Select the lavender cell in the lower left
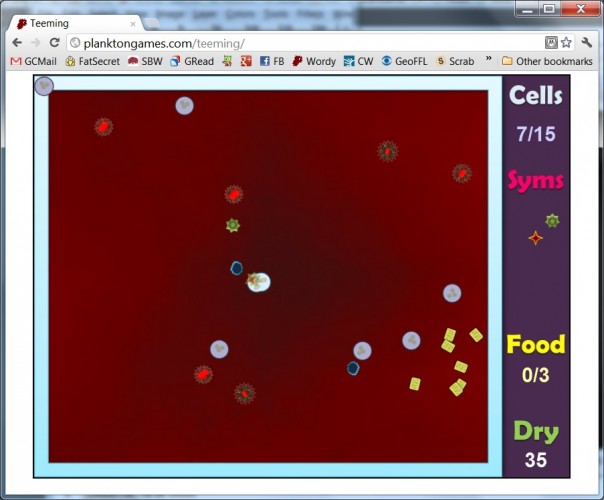Viewport: 604px width, 500px height. tap(219, 349)
